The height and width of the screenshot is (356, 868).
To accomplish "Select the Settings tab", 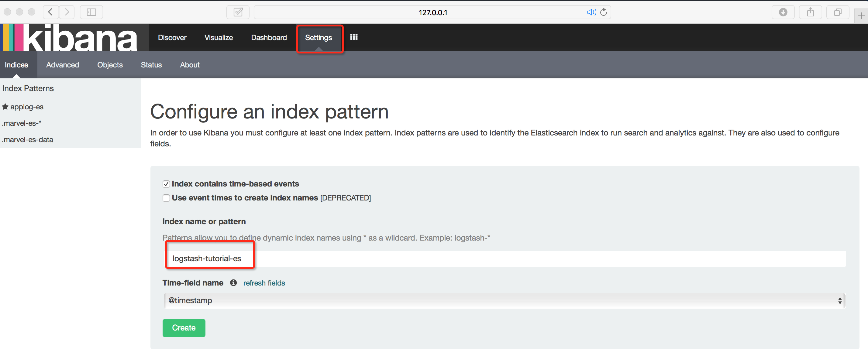I will pyautogui.click(x=319, y=37).
